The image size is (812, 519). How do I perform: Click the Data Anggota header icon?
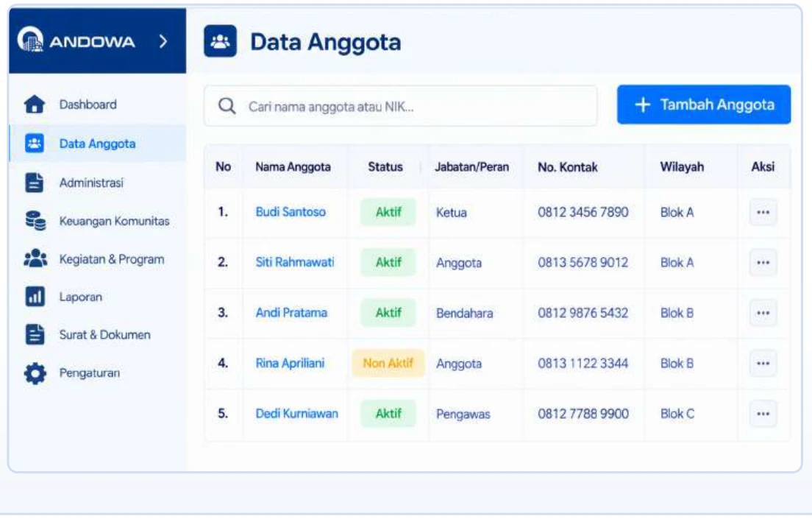(x=220, y=41)
